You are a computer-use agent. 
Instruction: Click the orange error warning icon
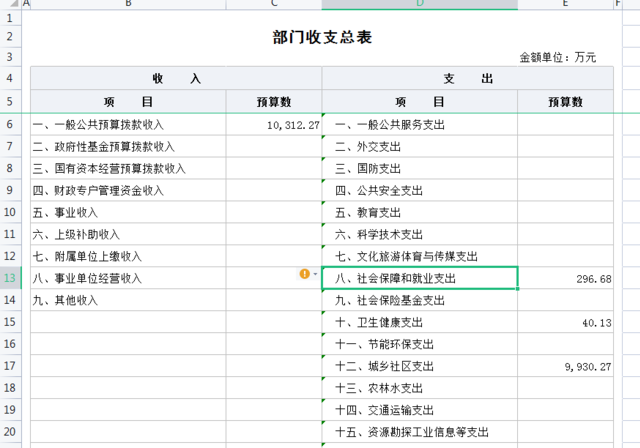305,273
